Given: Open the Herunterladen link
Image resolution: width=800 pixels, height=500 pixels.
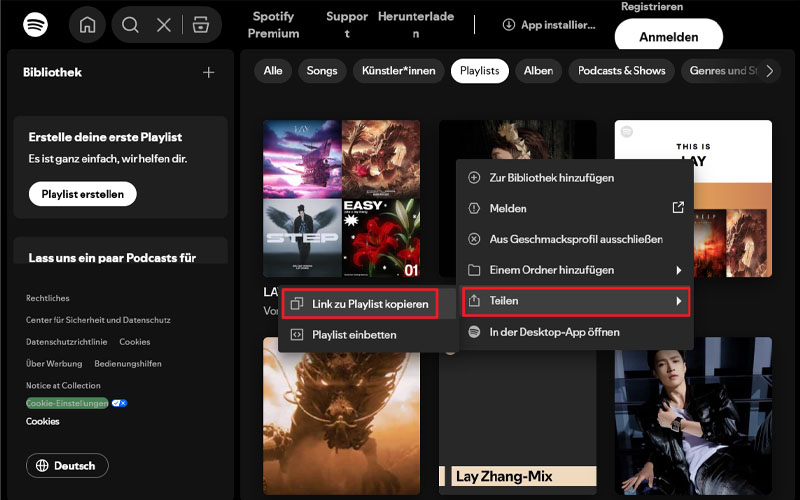Looking at the screenshot, I should tap(416, 24).
